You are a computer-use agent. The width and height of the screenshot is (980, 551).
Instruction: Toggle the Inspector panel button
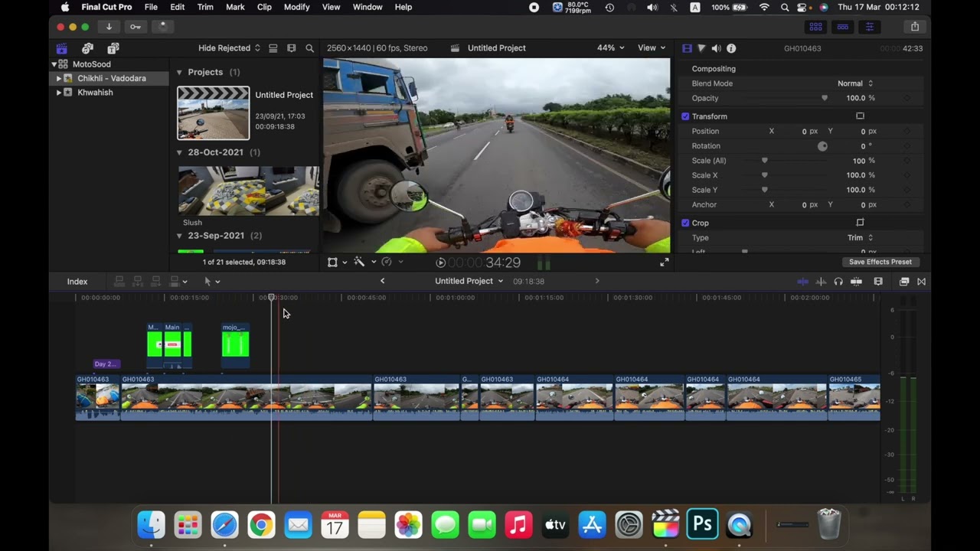pos(869,27)
